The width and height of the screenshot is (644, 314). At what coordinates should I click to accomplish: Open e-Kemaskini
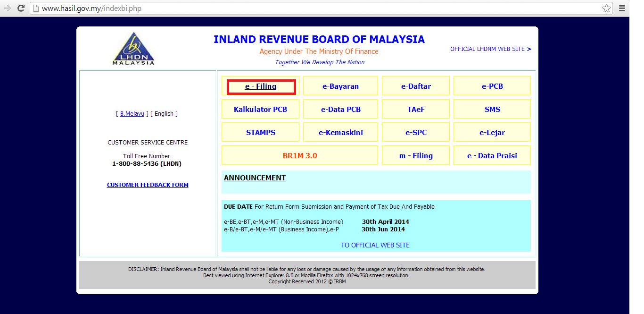point(340,132)
